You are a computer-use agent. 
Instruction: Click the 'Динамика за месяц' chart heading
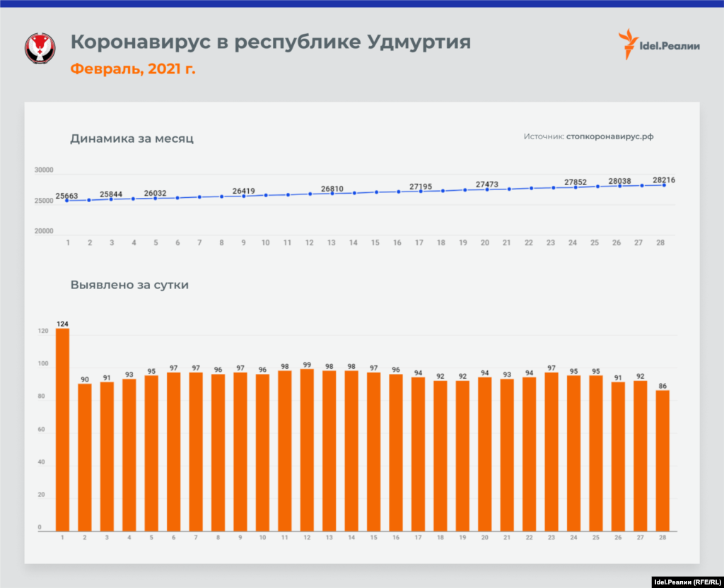point(132,139)
